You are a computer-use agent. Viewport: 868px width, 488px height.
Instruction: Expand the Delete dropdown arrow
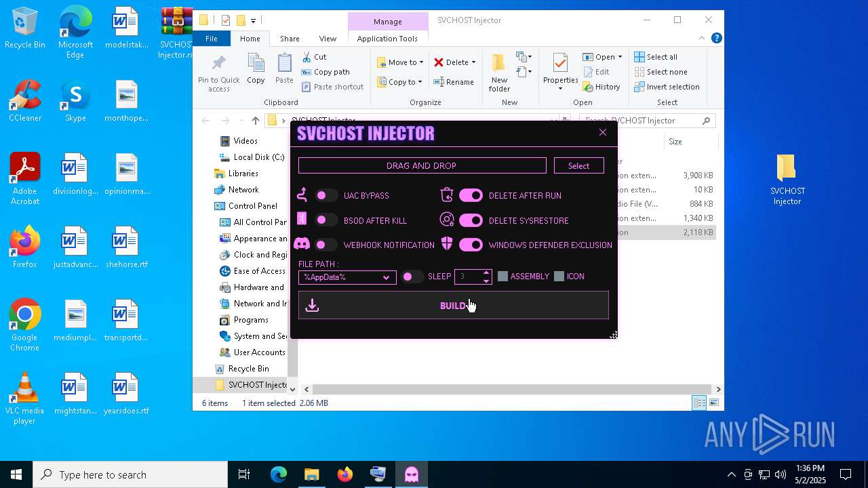pyautogui.click(x=473, y=62)
